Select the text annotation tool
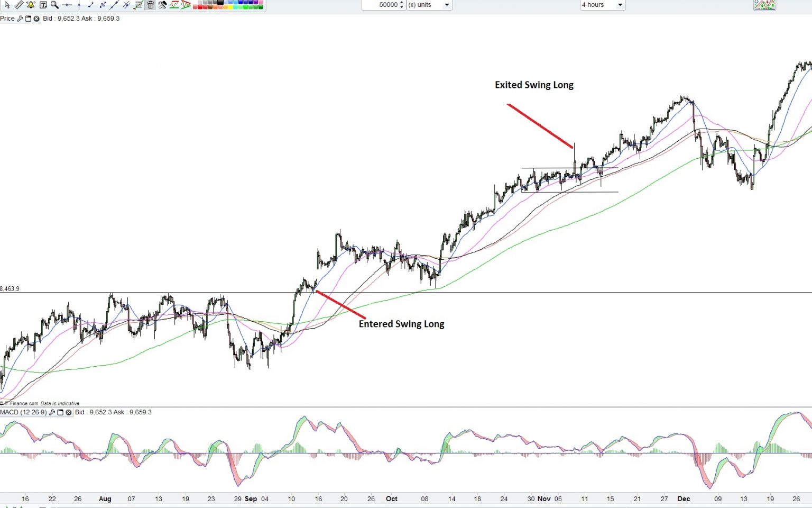Screen dimensions: 812x508 [x=43, y=5]
